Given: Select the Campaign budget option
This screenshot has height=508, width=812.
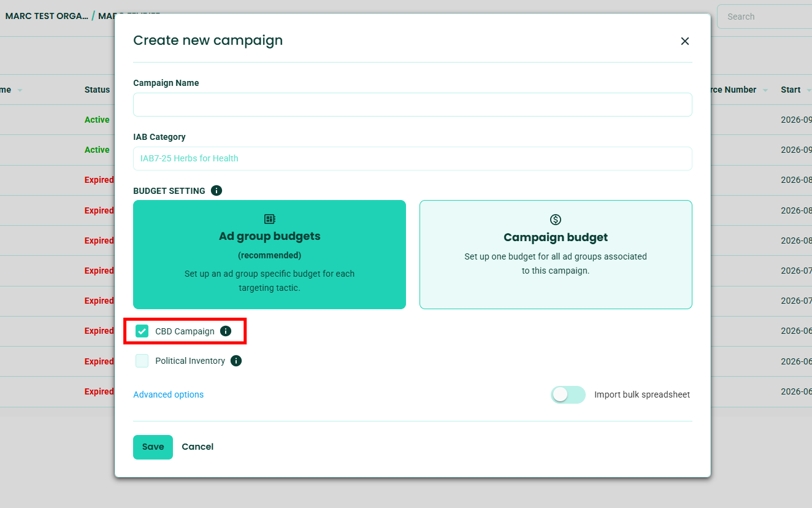Looking at the screenshot, I should [556, 255].
